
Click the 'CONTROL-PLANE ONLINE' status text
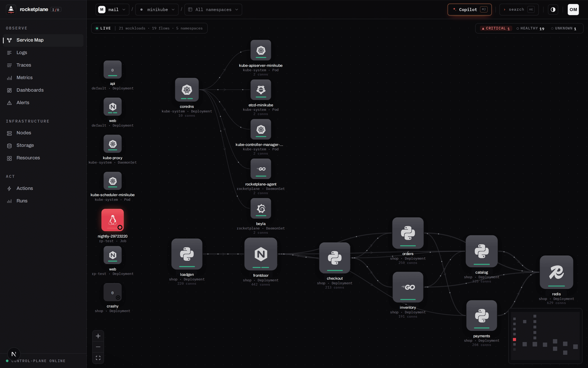[38, 361]
